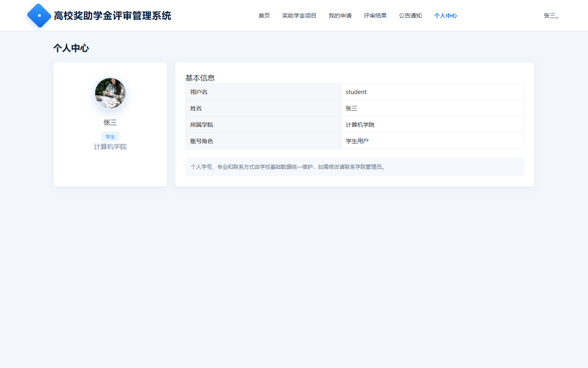Click the 账号角色 value 学生用户
Image resolution: width=588 pixels, height=368 pixels.
pyautogui.click(x=357, y=141)
